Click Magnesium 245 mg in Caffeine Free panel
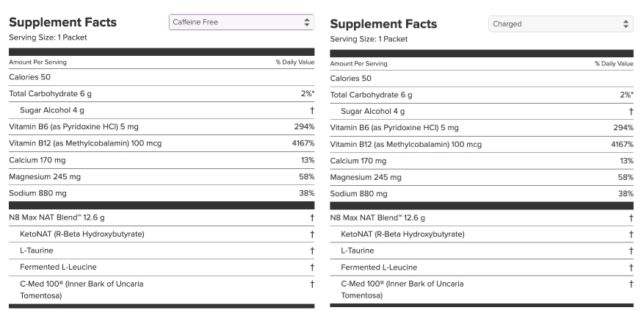Screen dimensions: 644x313 tap(45, 176)
